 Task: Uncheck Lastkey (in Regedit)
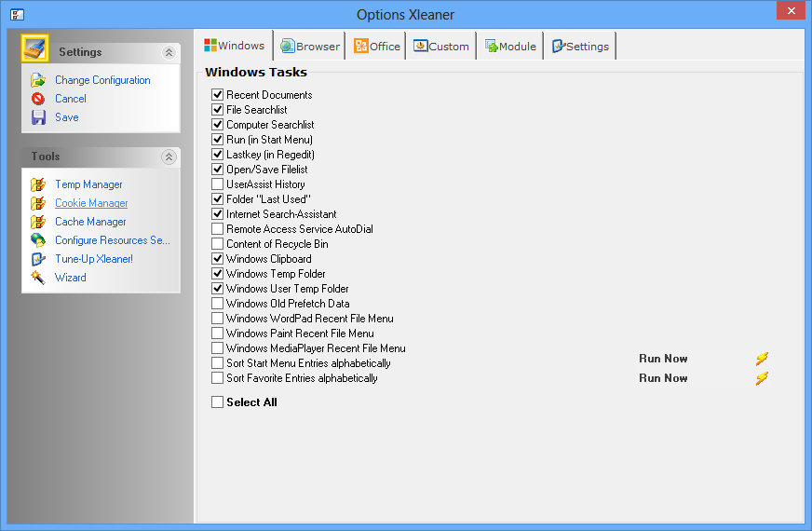[218, 155]
